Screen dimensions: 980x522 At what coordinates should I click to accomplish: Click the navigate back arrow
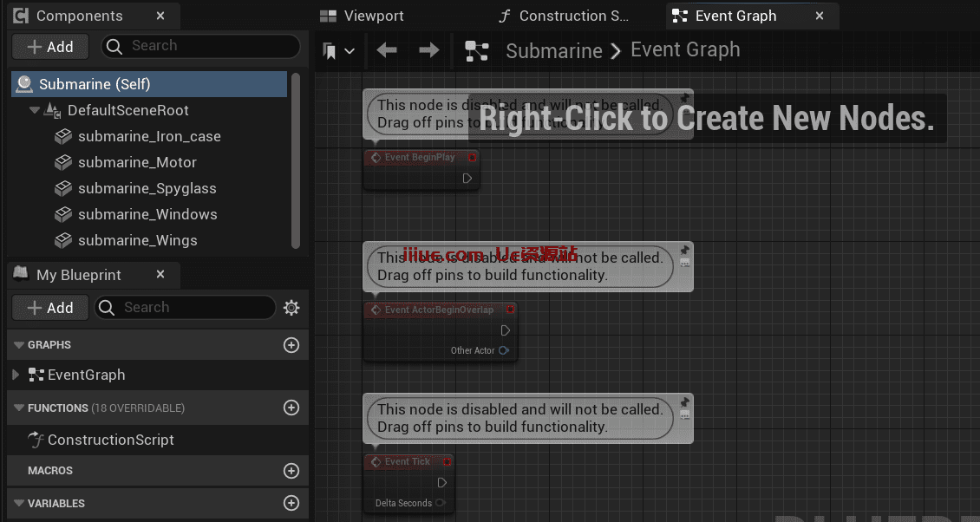click(x=387, y=51)
